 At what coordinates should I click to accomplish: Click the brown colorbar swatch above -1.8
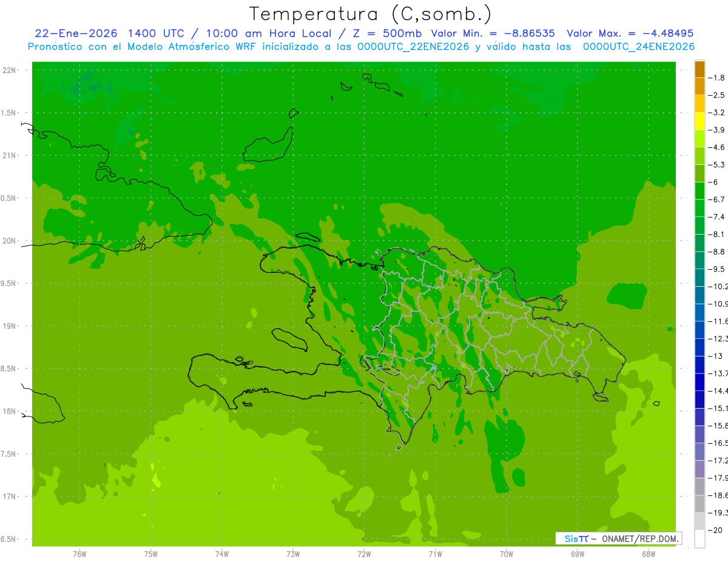pos(699,69)
